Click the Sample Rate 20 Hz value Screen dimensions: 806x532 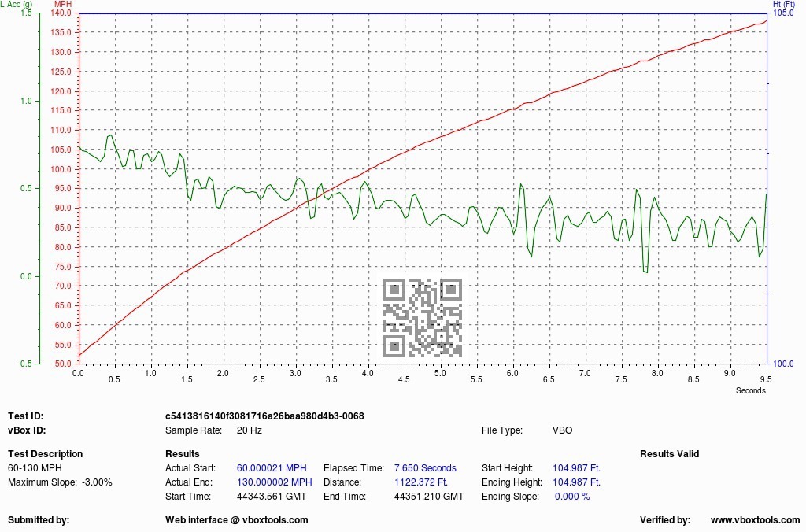click(250, 430)
